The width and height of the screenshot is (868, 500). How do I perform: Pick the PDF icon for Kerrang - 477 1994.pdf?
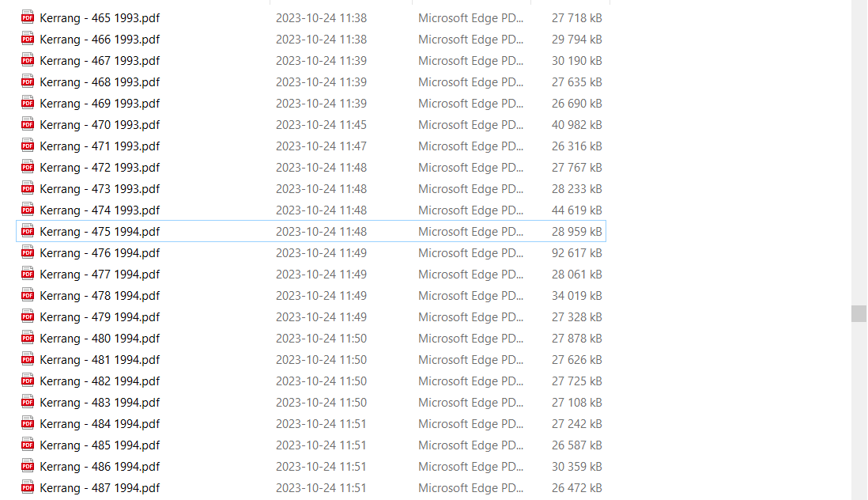click(27, 274)
